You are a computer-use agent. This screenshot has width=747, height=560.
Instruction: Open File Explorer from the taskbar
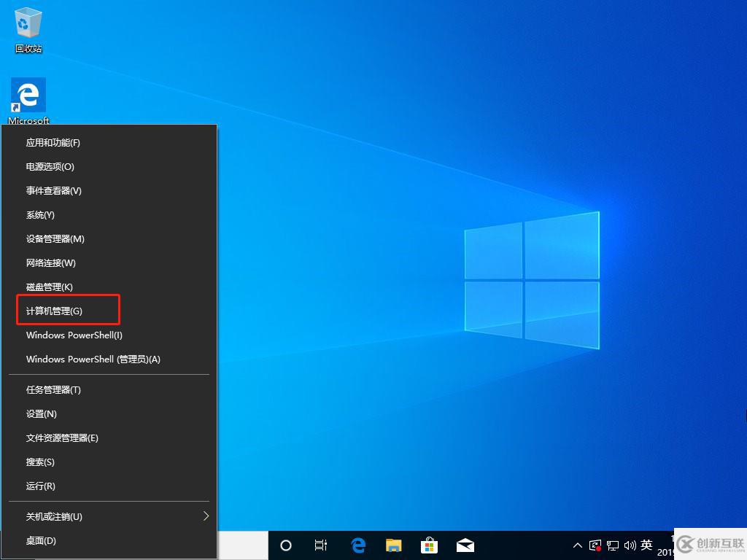[x=393, y=545]
